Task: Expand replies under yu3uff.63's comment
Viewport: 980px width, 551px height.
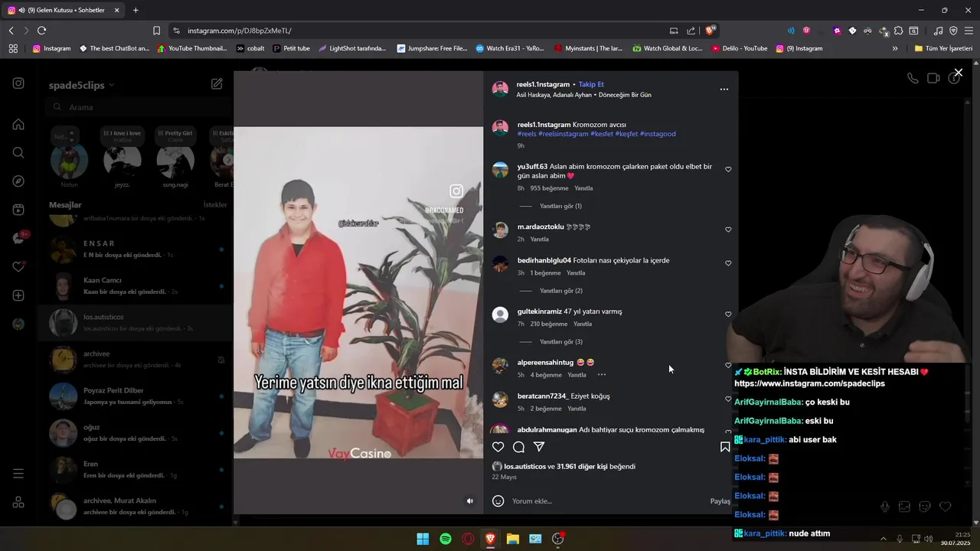Action: (x=560, y=206)
